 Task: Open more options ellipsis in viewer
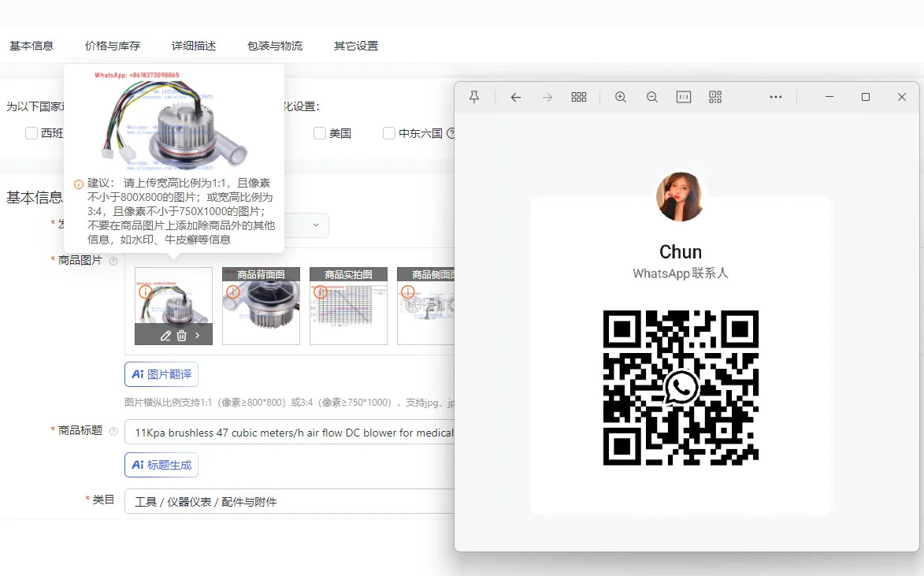pos(775,97)
